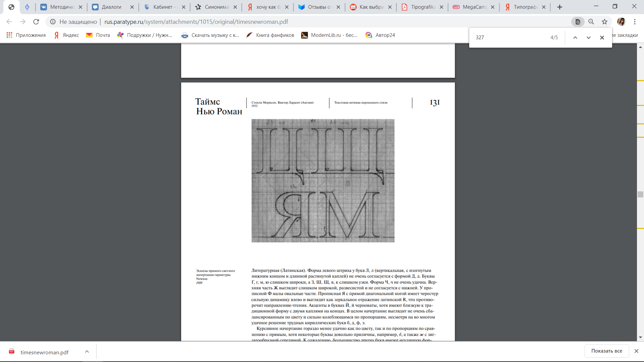Click the address bar URL
This screenshot has width=644, height=362.
pyautogui.click(x=196, y=22)
